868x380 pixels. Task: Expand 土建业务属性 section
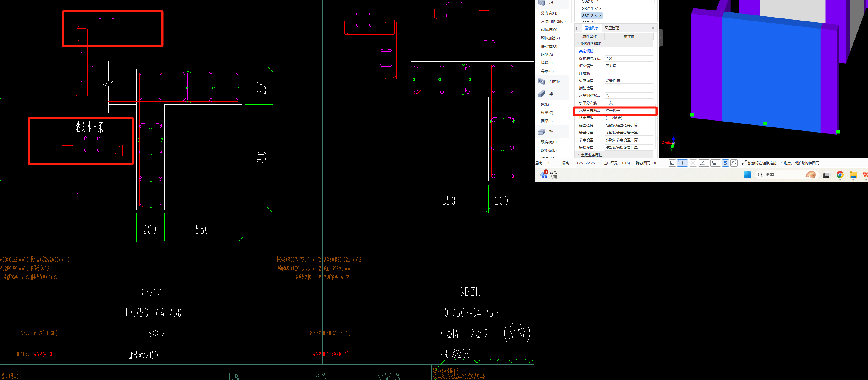578,155
